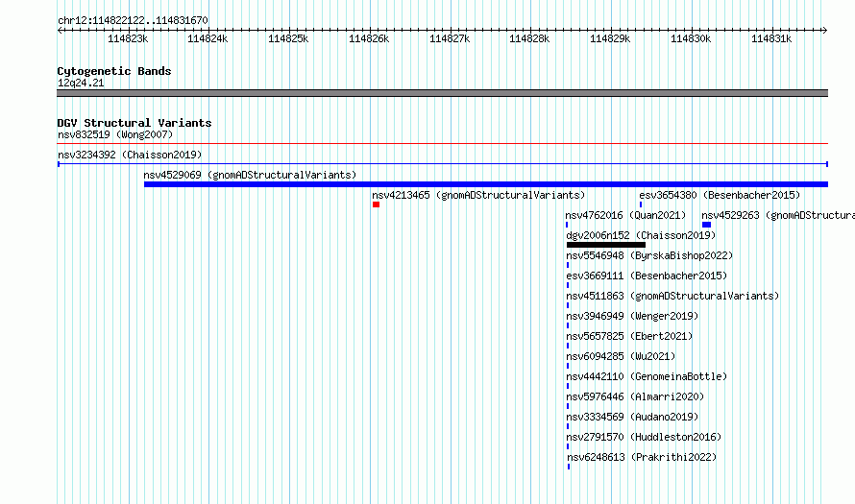Open the nsv4529069 (gnomADStructuralVariants) label
This screenshot has width=855, height=504.
pyautogui.click(x=250, y=175)
